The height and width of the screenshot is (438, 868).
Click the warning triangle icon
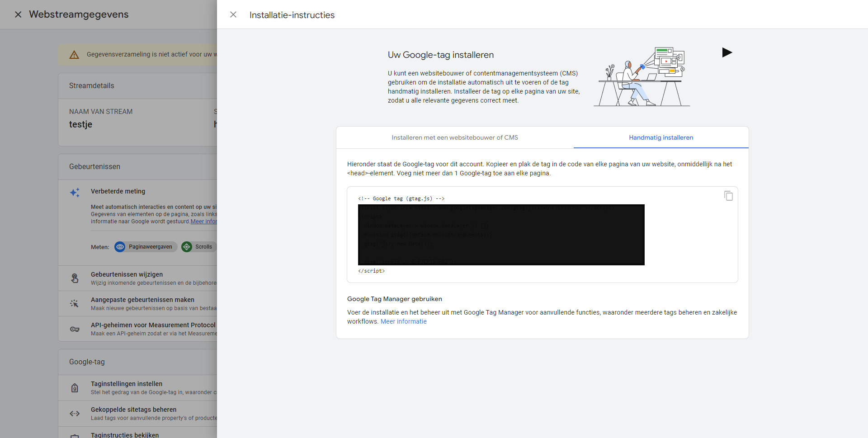coord(74,55)
